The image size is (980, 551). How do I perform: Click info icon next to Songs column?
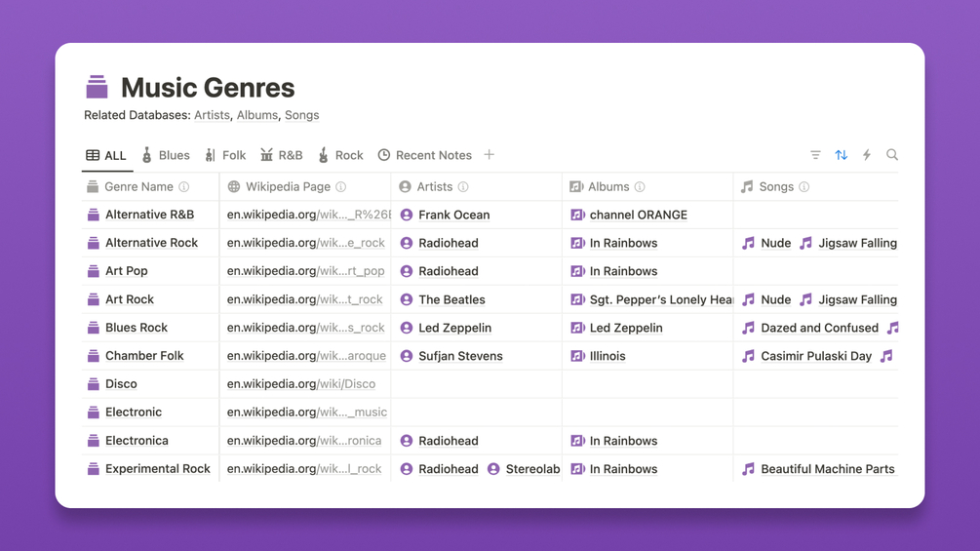click(x=804, y=187)
